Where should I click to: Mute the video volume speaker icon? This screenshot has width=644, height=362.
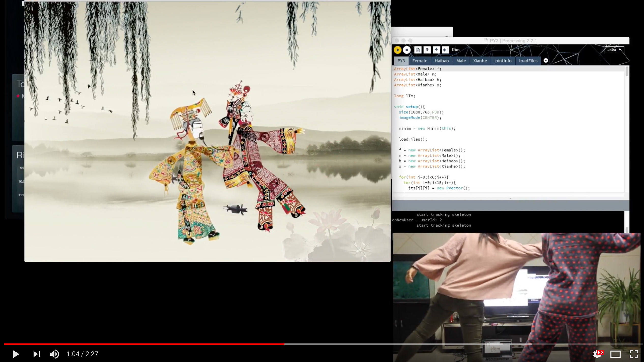pos(54,354)
